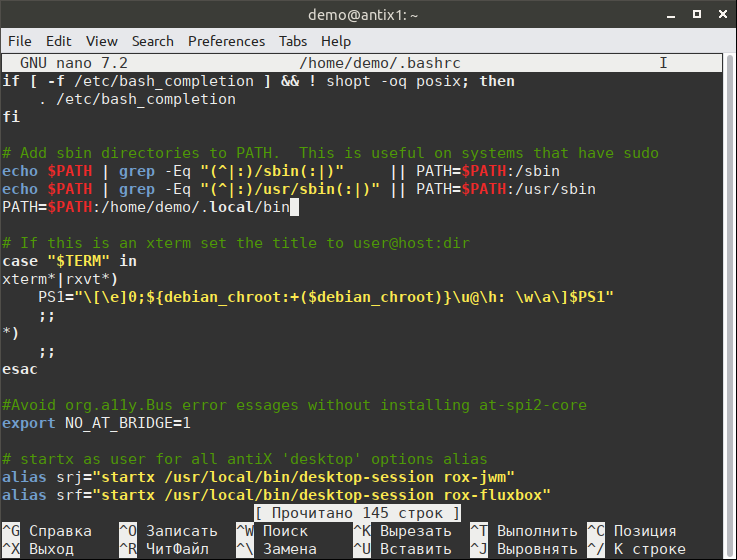Click the ^/ К строке shortcut label
Viewport: 737px width, 560px height.
[636, 549]
